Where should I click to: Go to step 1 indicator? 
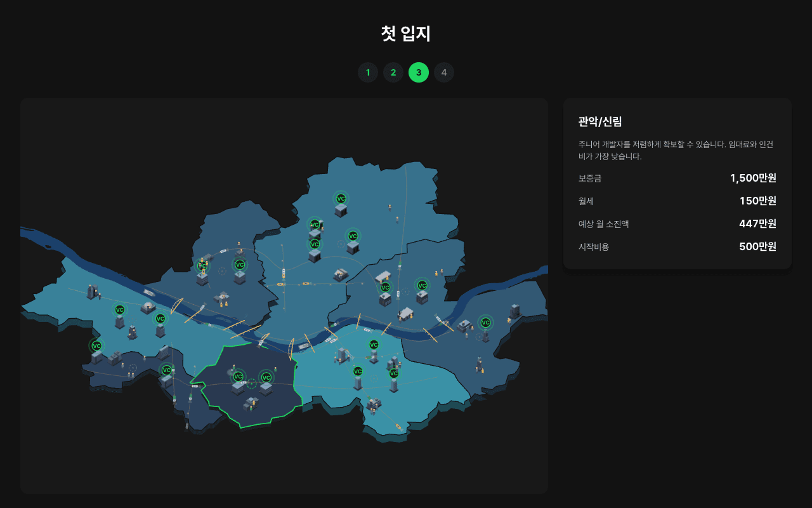click(x=368, y=72)
